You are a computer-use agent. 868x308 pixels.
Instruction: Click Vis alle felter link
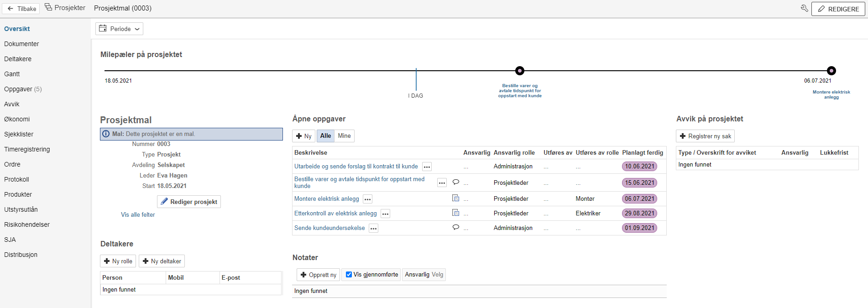(x=138, y=215)
